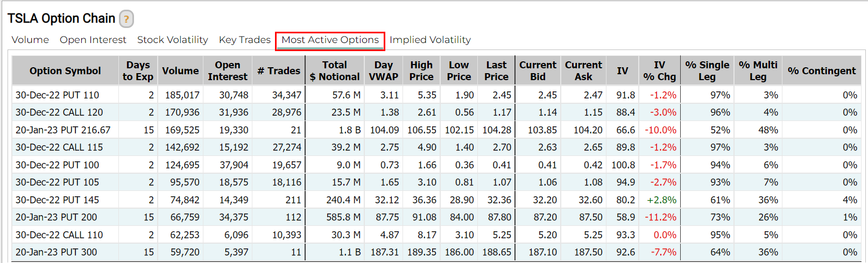The height and width of the screenshot is (263, 868).
Task: Show the Implied Volatility tab
Action: [x=430, y=40]
